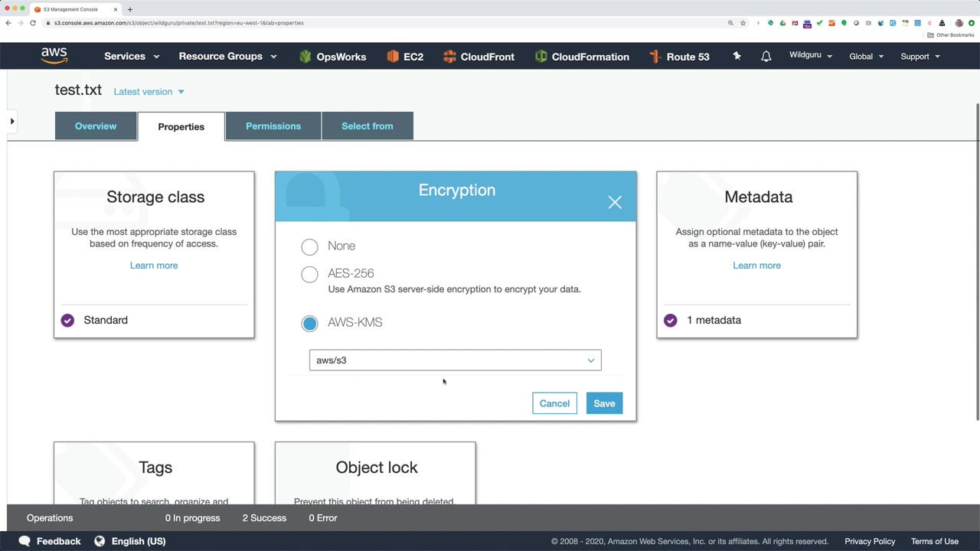980x551 pixels.
Task: Open the Storage class card
Action: coord(154,255)
